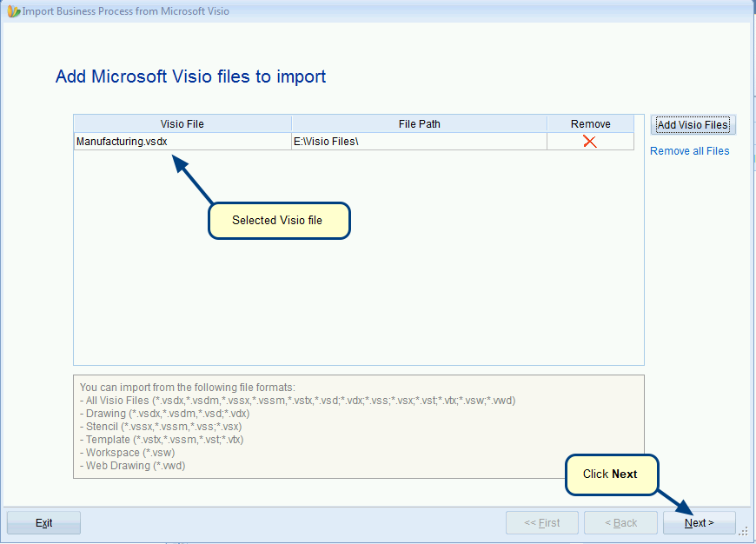Click the 'You can import from the following file formats' line
This screenshot has width=756, height=544.
tap(188, 388)
